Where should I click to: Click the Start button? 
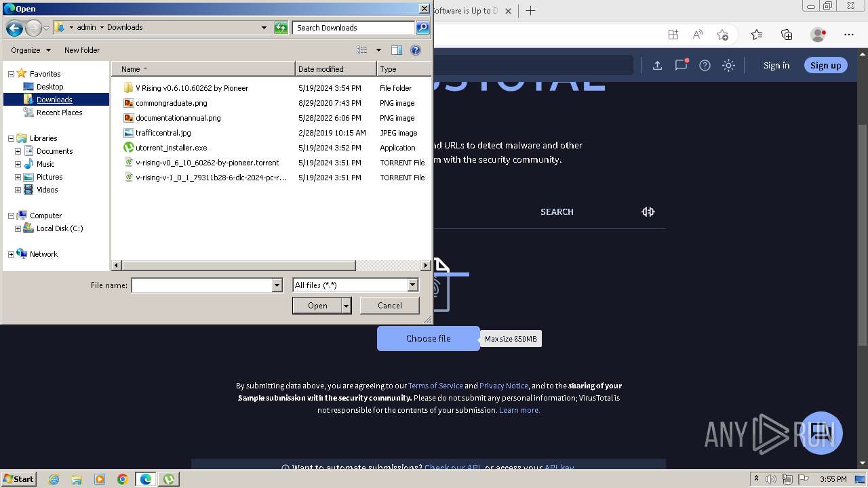(18, 479)
